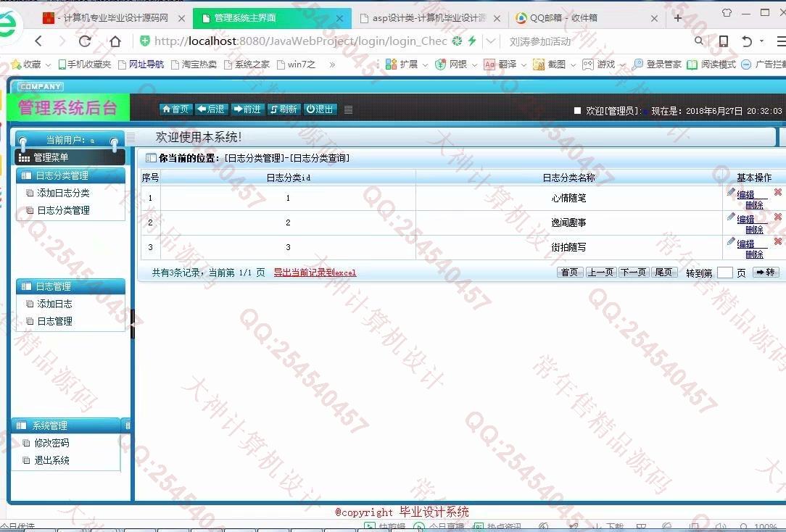Delete 街拍随写 via red X icon
This screenshot has height=532, width=786.
click(778, 241)
